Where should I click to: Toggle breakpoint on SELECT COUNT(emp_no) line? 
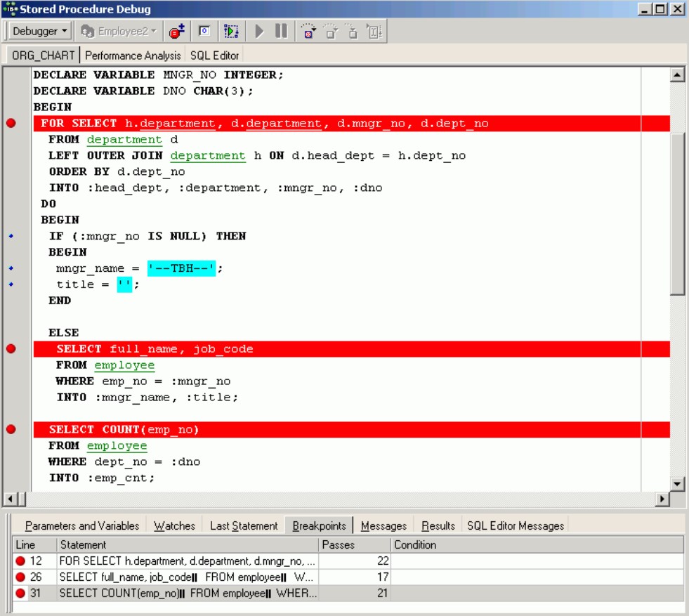(x=11, y=429)
